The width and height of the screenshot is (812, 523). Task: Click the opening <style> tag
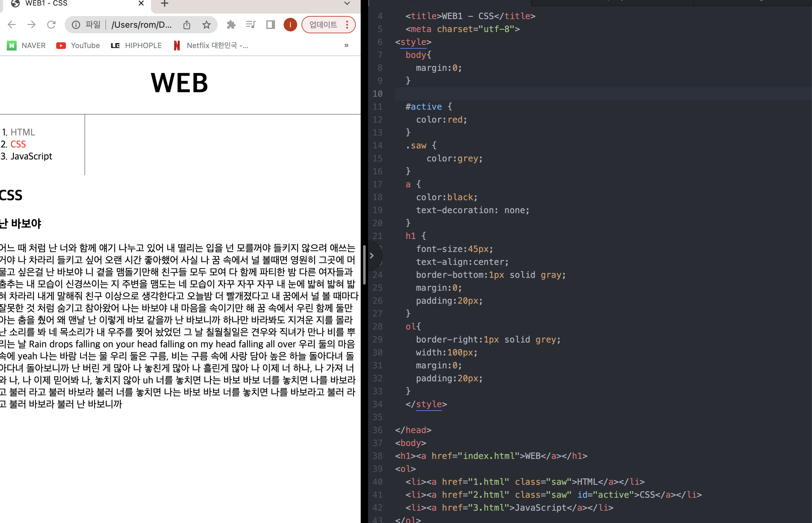coord(413,42)
